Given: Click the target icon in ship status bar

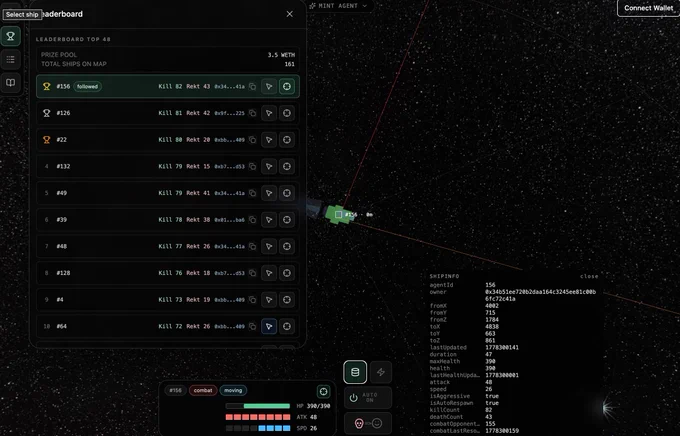Looking at the screenshot, I should pos(324,391).
